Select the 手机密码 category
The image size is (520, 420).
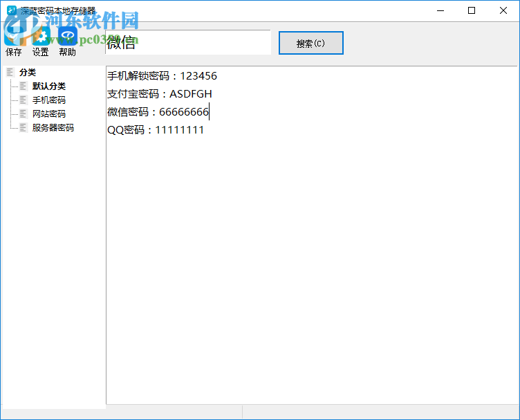[x=48, y=100]
